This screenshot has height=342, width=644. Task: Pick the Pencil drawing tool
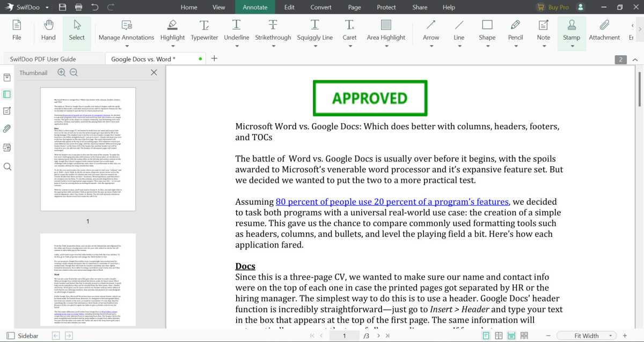click(x=515, y=30)
